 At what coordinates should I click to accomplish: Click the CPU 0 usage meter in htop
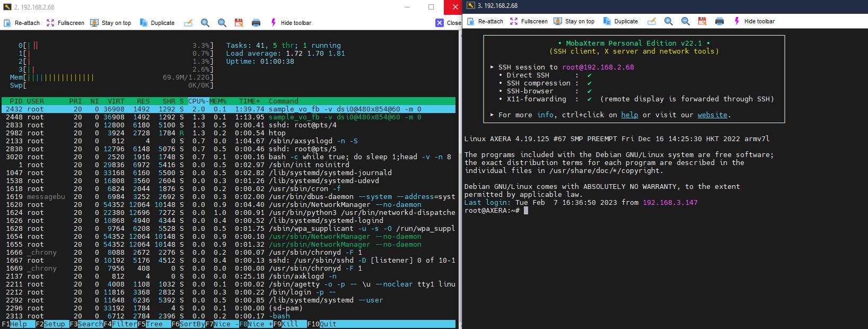click(x=116, y=46)
